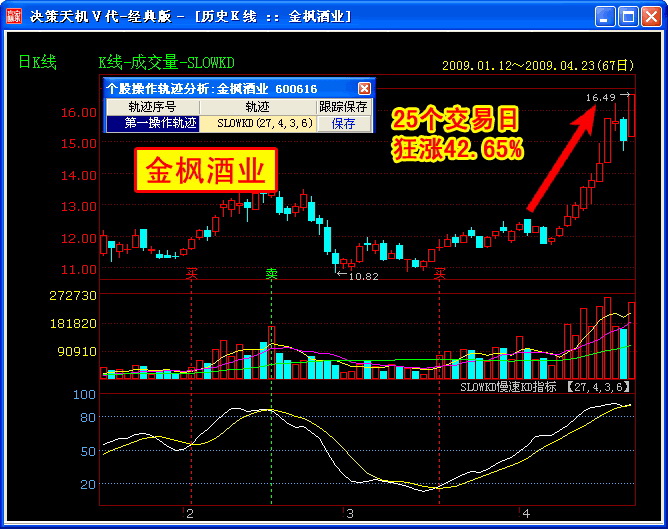Viewport: 668px width, 529px height.
Task: Click the second red 买 signal marker near March
Action: 439,273
